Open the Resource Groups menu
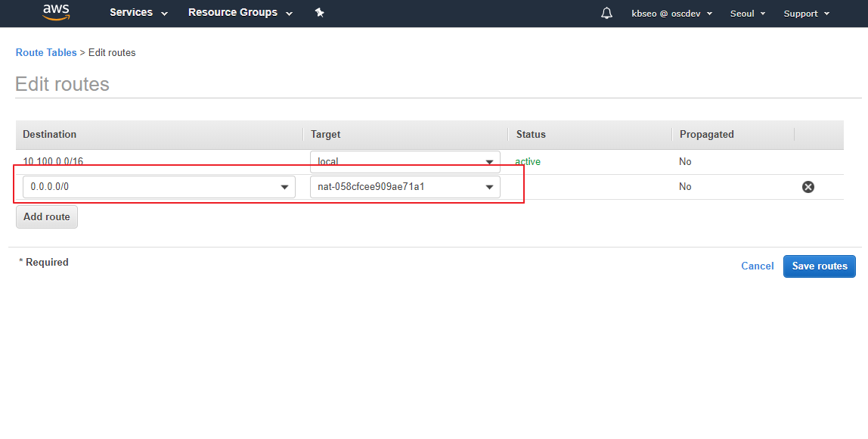Screen dimensions: 868x439 240,13
